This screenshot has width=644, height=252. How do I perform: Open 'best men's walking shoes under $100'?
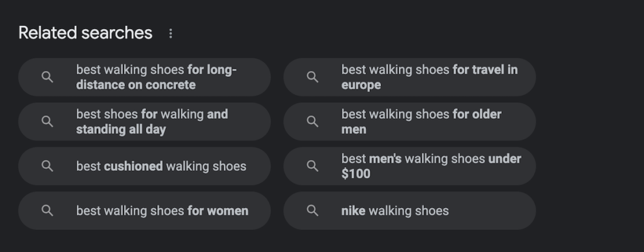410,166
